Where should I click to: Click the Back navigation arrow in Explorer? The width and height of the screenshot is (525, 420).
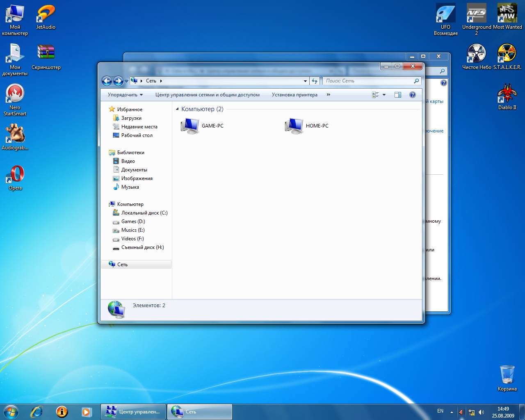(107, 81)
